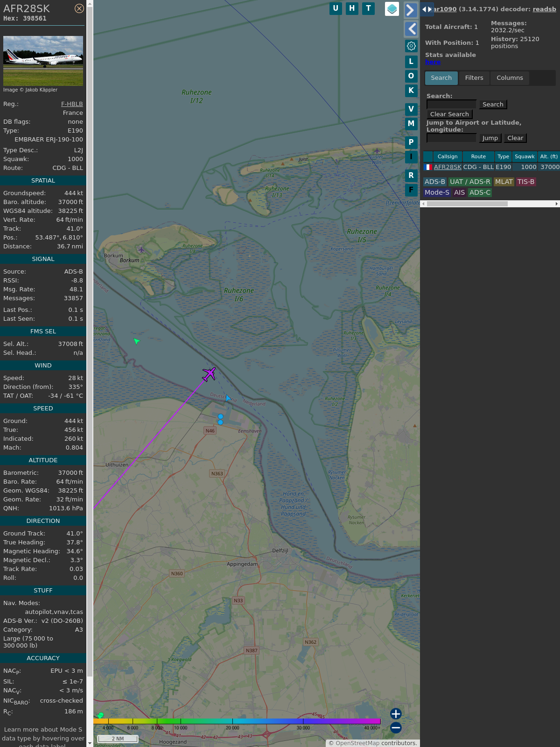This screenshot has height=747, width=560.
Task: Toggle the V map button
Action: 411,109
